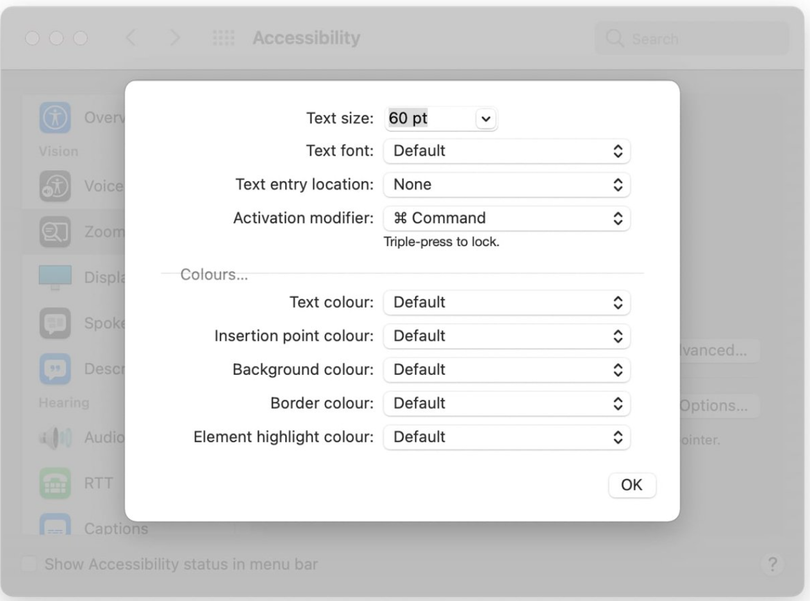Viewport: 810px width, 601px height.
Task: Click the back navigation arrow
Action: [x=131, y=37]
